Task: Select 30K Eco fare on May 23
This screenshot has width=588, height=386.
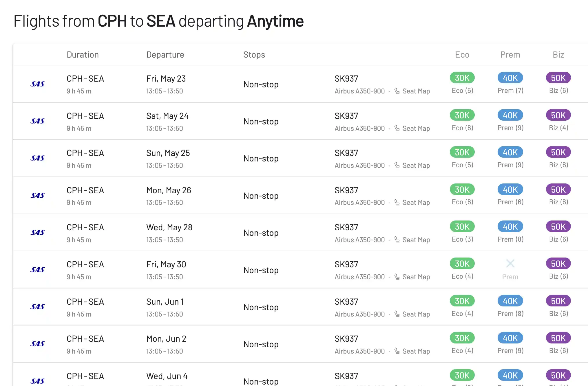Action: tap(462, 78)
